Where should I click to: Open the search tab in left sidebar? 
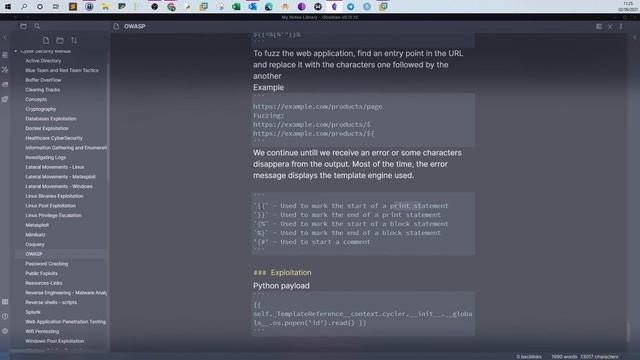37,26
